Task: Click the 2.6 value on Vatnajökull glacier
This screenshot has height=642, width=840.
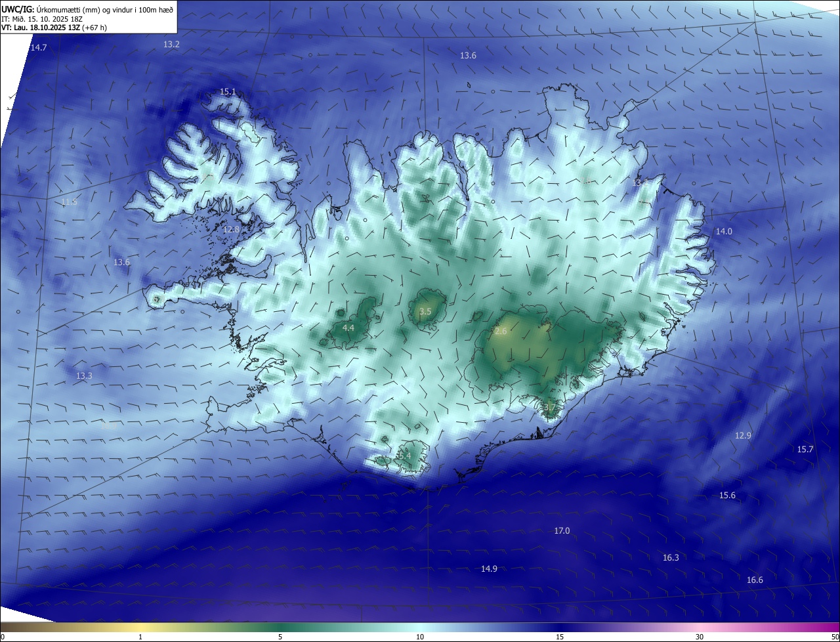Action: [501, 332]
